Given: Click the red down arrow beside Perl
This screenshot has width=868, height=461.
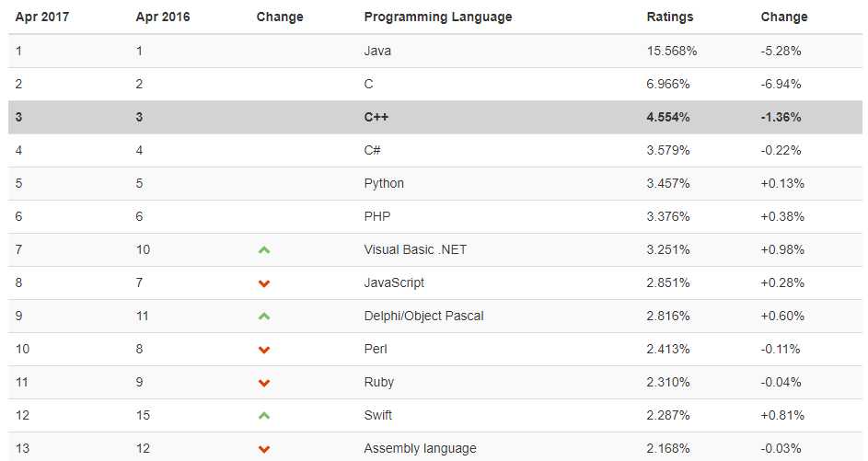Looking at the screenshot, I should 264,350.
